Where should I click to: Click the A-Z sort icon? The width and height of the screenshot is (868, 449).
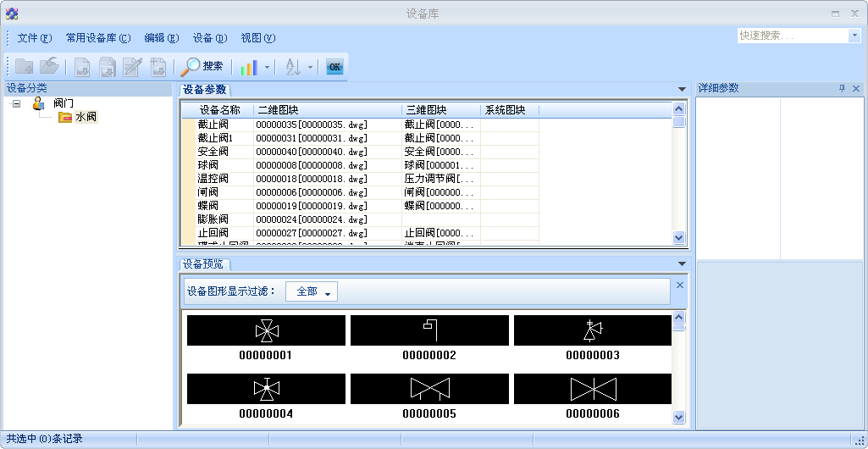(x=293, y=67)
